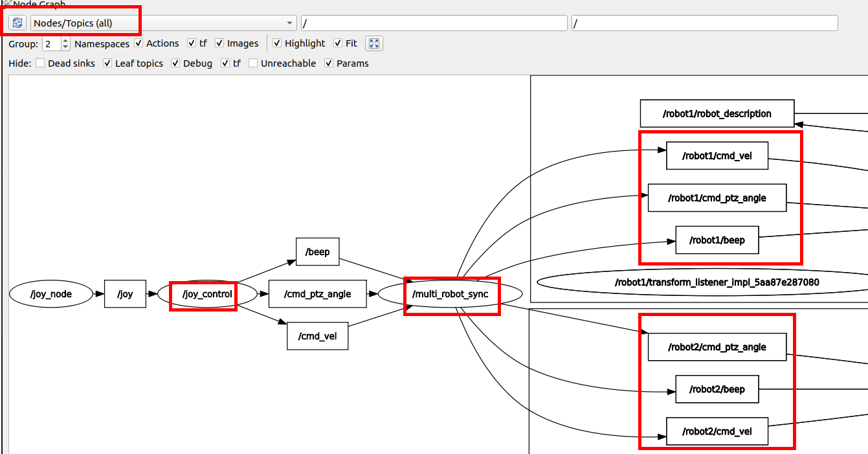This screenshot has width=868, height=454.
Task: Click the refresh graph icon
Action: (17, 23)
